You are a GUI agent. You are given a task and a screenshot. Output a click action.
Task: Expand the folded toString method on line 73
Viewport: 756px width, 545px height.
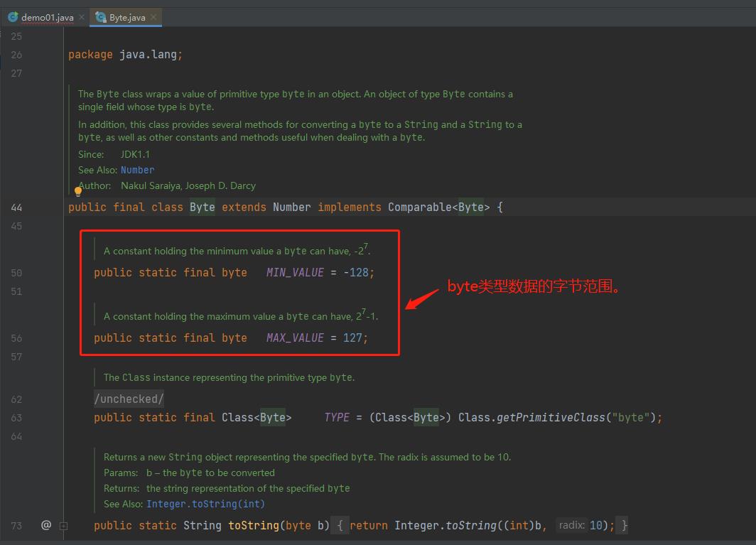63,527
